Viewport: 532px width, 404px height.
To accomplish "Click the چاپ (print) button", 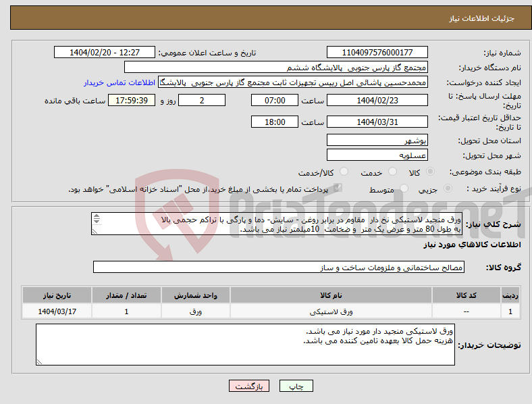I will coord(296,386).
